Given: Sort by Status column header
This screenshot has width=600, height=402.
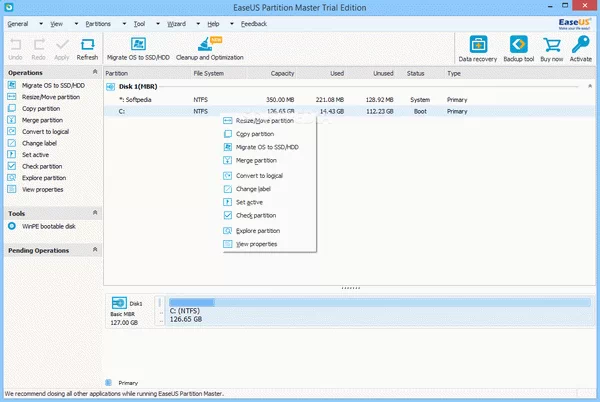Looking at the screenshot, I should (420, 73).
